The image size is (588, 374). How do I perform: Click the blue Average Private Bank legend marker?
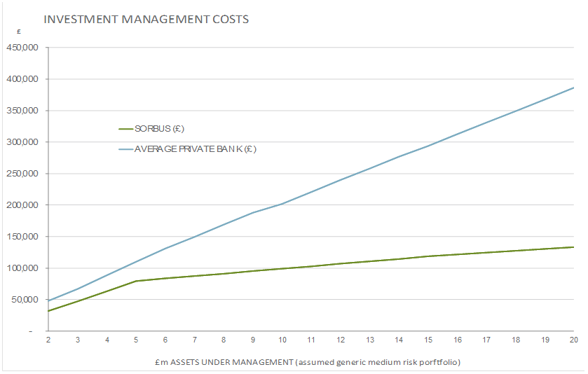pyautogui.click(x=126, y=148)
